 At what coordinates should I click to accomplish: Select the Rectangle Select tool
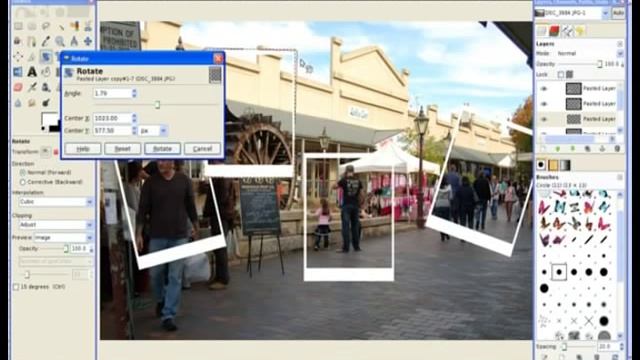18,27
